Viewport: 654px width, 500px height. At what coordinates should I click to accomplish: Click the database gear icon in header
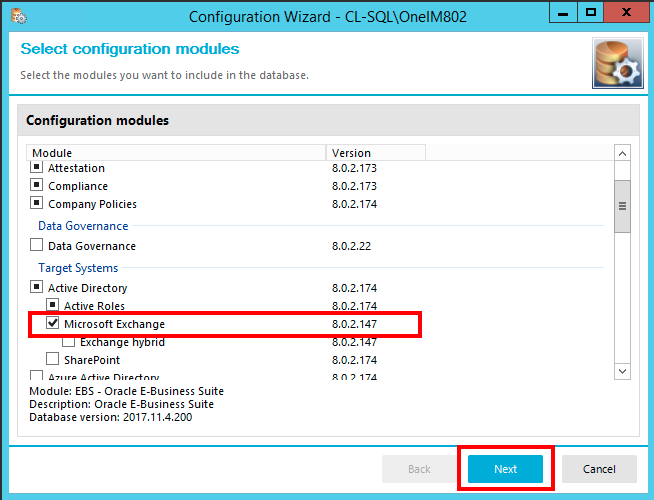618,63
